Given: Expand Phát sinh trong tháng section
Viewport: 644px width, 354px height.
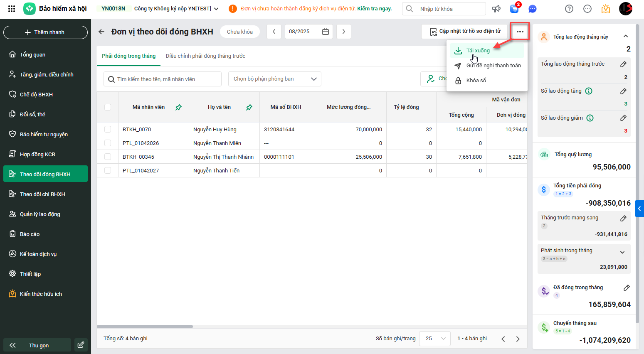Looking at the screenshot, I should pos(622,252).
